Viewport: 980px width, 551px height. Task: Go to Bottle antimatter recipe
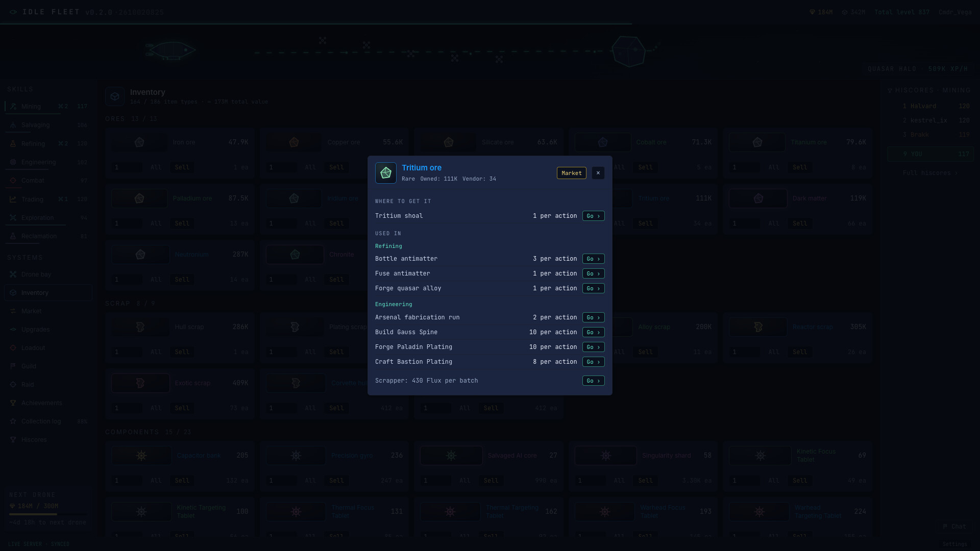pos(593,259)
